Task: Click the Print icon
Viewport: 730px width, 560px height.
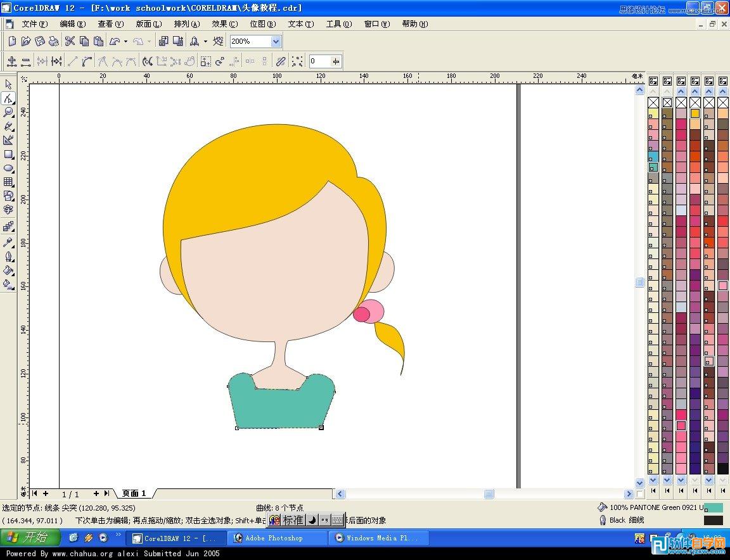Action: [54, 41]
